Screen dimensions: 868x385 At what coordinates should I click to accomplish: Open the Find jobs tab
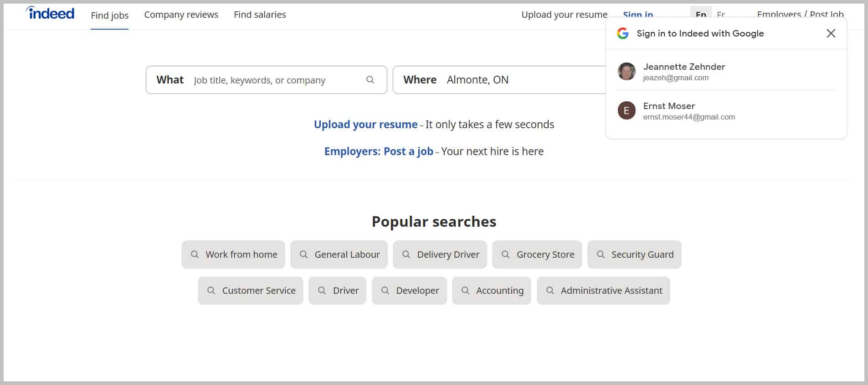pyautogui.click(x=109, y=15)
